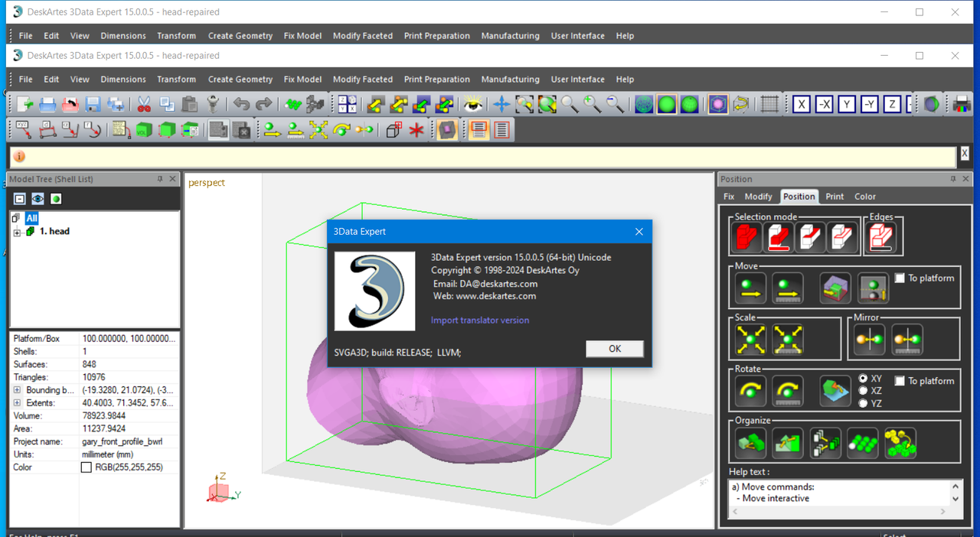Set view along -Y axis
The width and height of the screenshot is (980, 537).
coord(870,105)
